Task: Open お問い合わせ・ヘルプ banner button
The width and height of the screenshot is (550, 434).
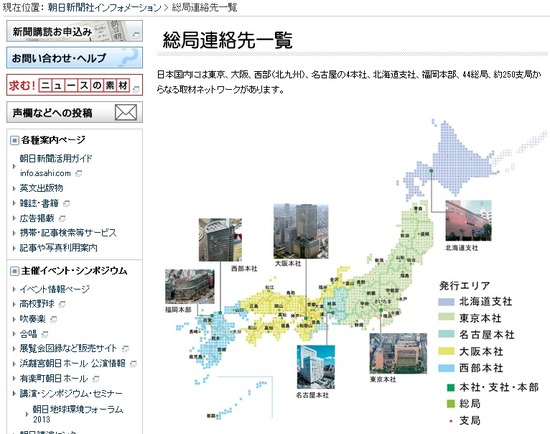Action: coord(74,58)
